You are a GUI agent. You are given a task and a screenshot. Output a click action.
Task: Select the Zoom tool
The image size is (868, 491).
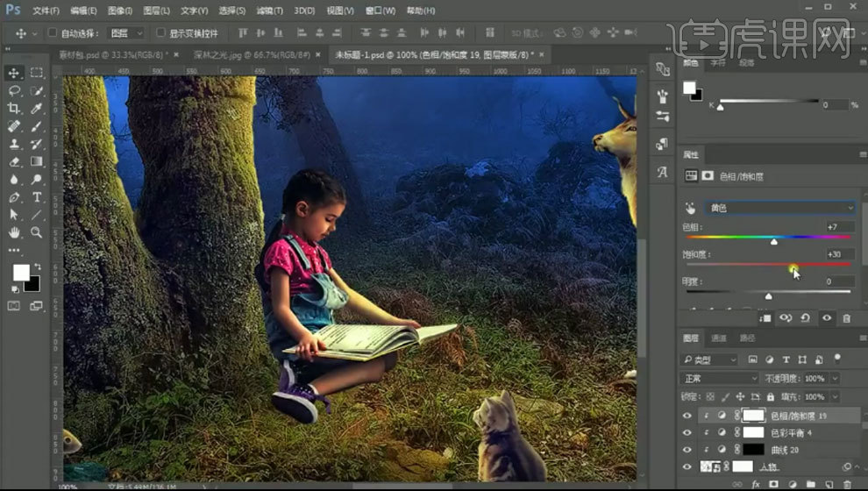[x=37, y=232]
